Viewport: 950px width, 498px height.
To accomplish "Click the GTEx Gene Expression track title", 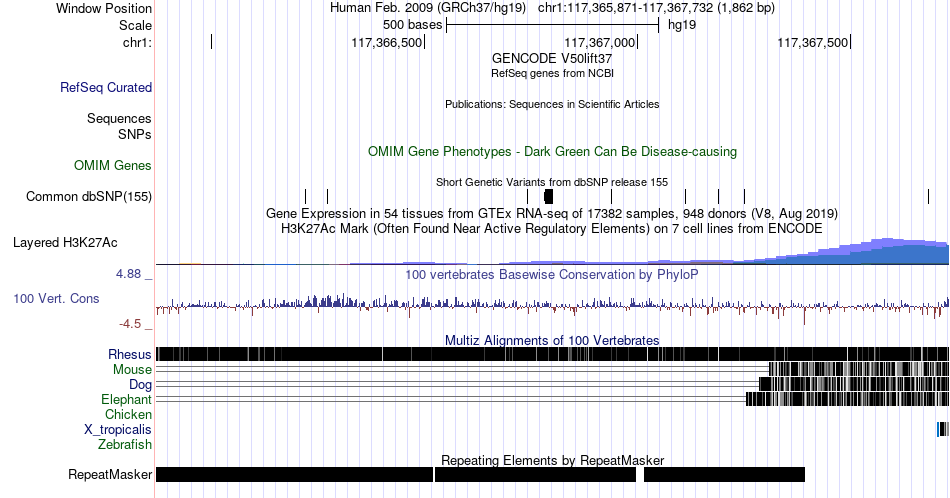I will [x=552, y=213].
